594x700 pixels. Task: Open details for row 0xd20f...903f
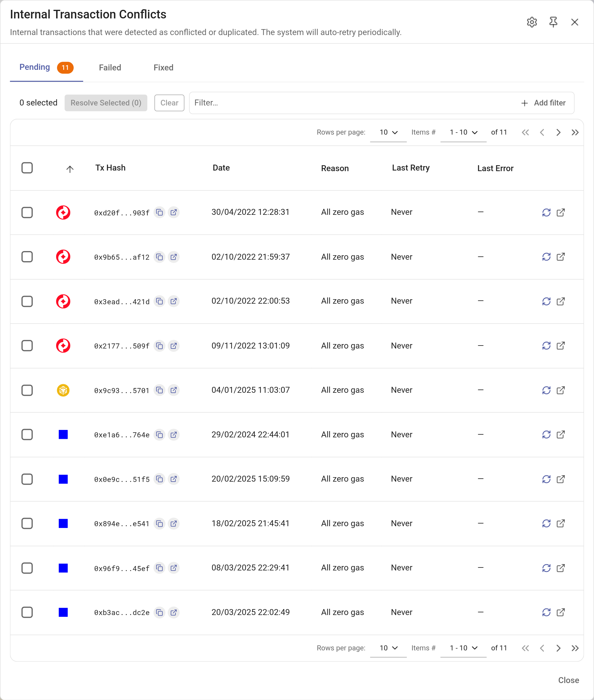tap(561, 212)
